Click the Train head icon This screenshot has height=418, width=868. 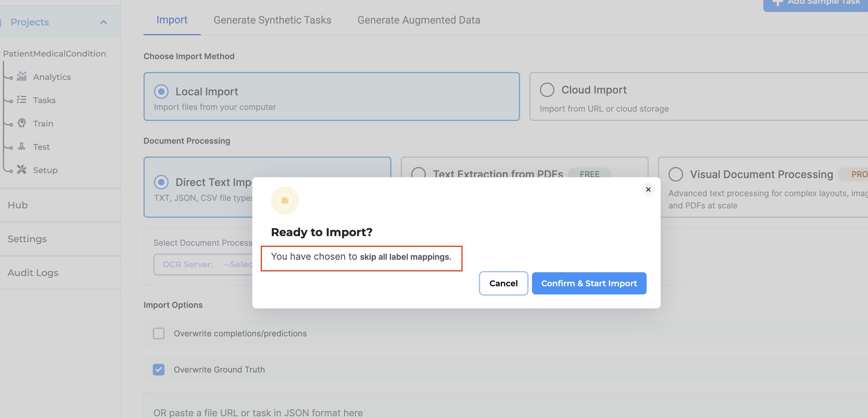click(22, 123)
